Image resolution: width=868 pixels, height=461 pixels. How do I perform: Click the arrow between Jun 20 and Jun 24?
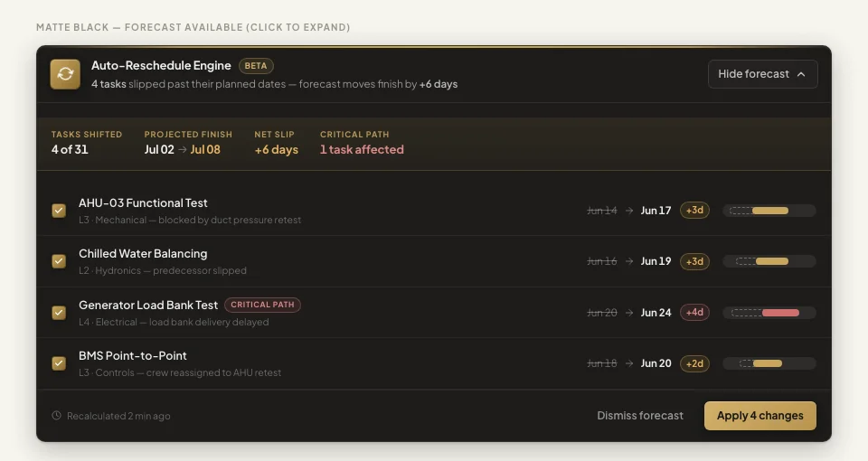pyautogui.click(x=629, y=313)
